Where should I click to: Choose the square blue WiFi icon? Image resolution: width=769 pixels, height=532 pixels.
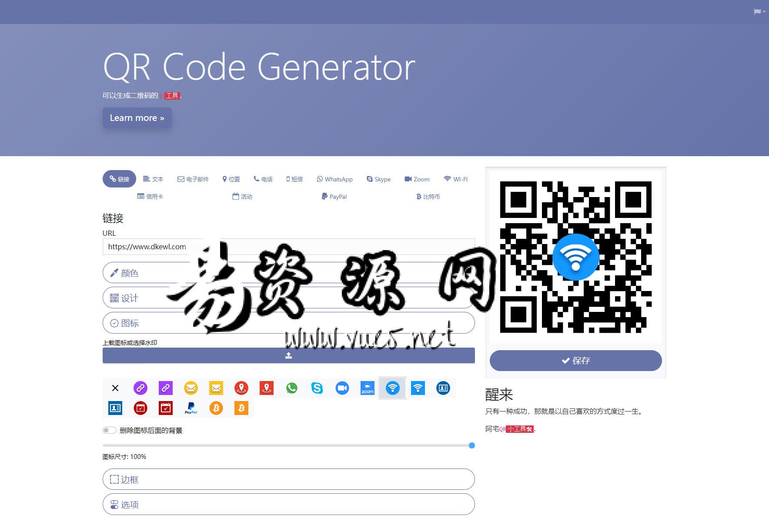418,388
